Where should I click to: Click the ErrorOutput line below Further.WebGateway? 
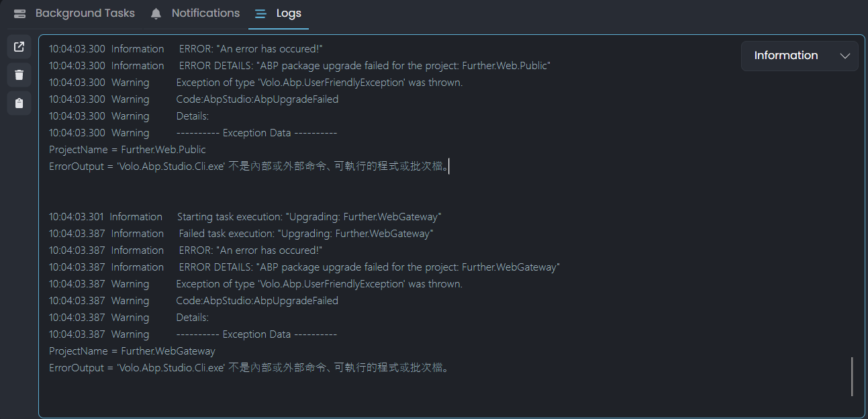pos(248,368)
